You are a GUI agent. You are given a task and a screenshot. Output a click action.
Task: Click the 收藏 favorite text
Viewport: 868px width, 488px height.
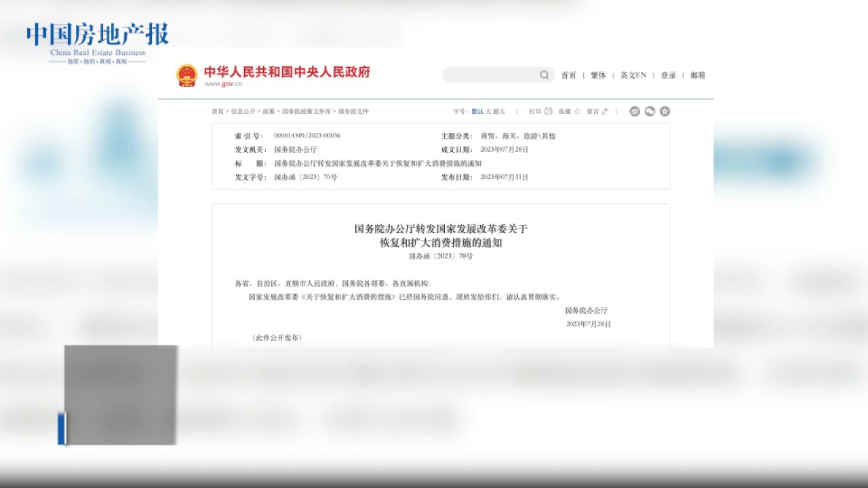click(x=565, y=111)
